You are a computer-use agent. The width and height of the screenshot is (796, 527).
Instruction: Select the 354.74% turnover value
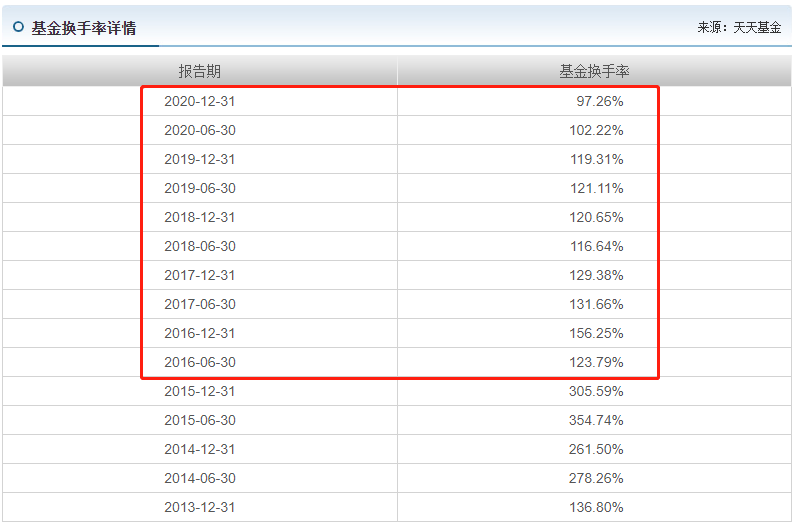pos(596,420)
